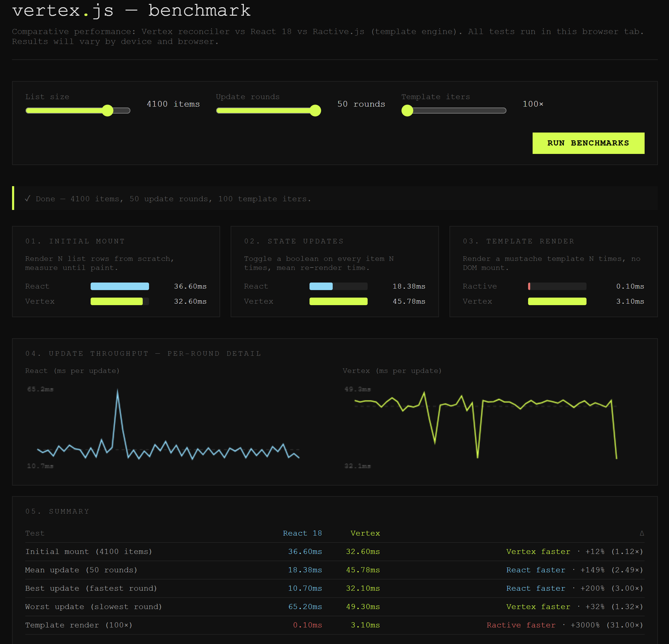Click the checkmark in the Done status message
The height and width of the screenshot is (644, 669).
28,199
